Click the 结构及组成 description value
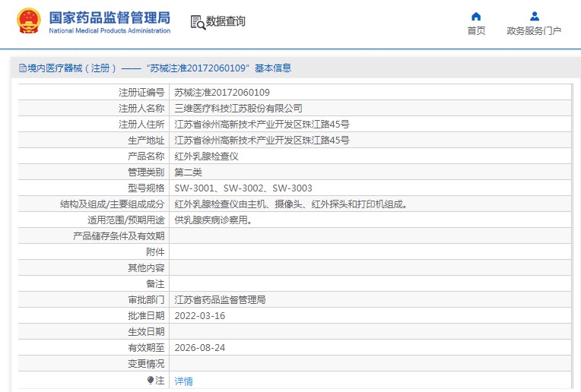 click(290, 204)
